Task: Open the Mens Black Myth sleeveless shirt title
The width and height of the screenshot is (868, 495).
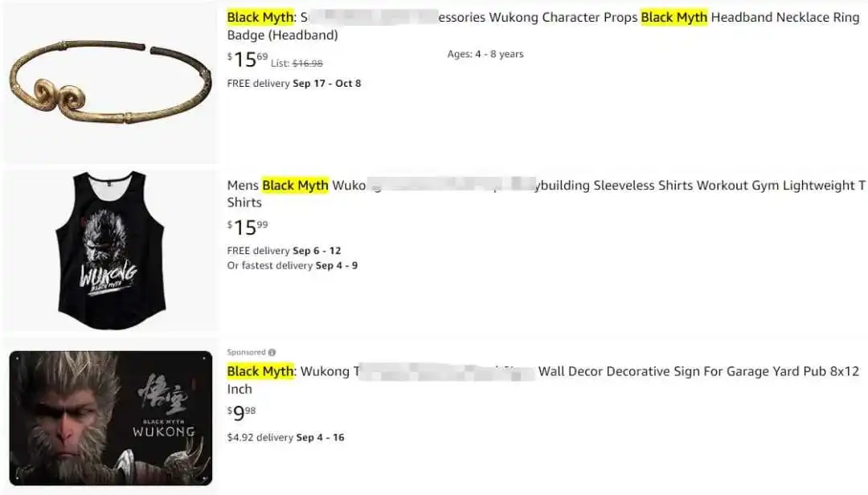Action: (546, 194)
